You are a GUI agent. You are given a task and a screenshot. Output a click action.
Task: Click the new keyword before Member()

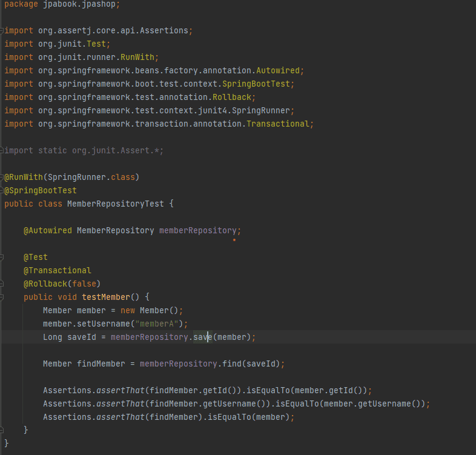(x=128, y=311)
